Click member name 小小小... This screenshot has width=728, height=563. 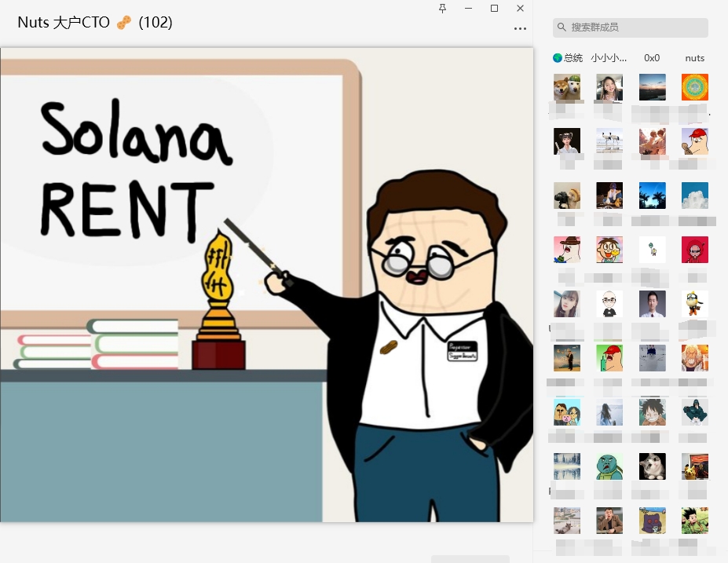tap(609, 58)
